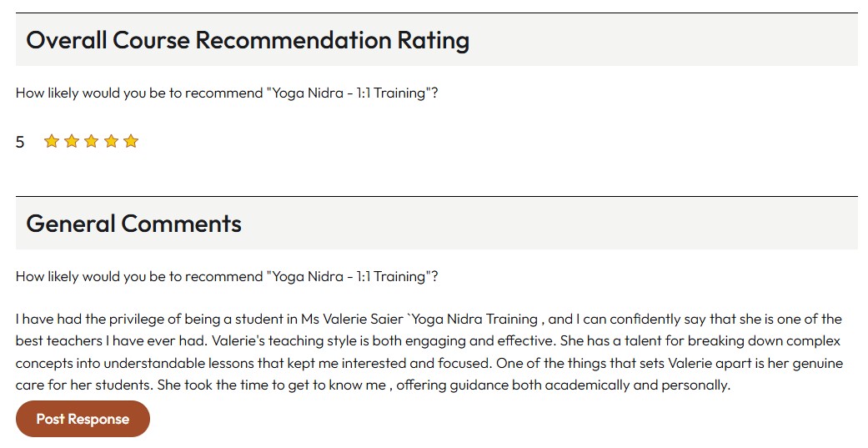
Task: Select the third star of the rating
Action: 91,142
